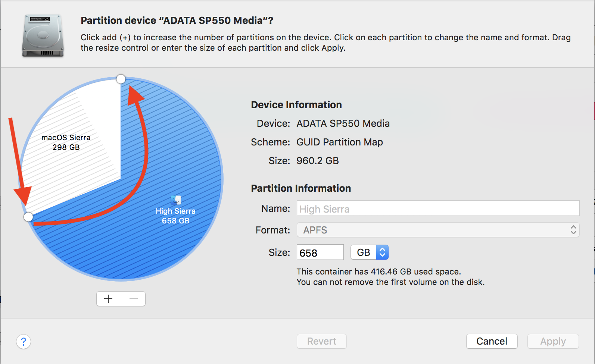
Task: Click the top resize handle on pie chart
Action: tap(121, 79)
